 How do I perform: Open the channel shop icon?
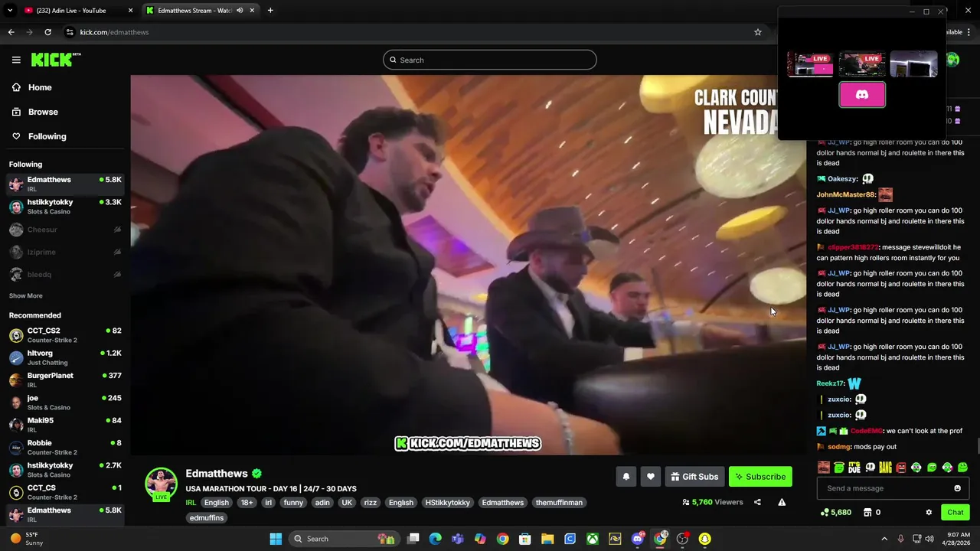click(867, 512)
